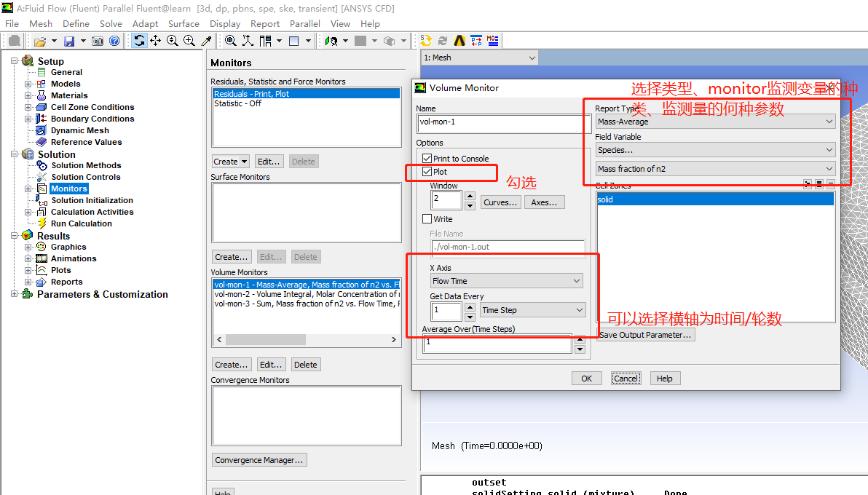868x495 pixels.
Task: Click the fit to window icon
Action: pyautogui.click(x=230, y=41)
